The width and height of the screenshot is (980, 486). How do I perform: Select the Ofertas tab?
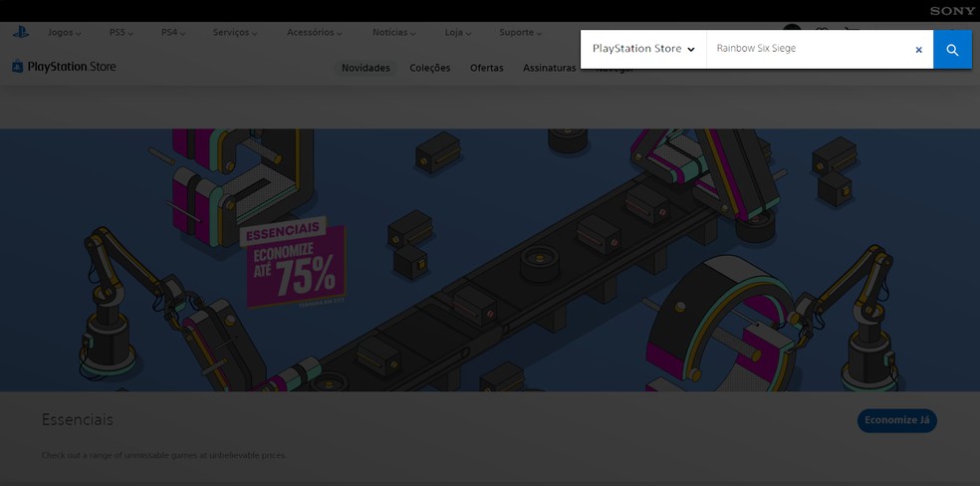(487, 68)
